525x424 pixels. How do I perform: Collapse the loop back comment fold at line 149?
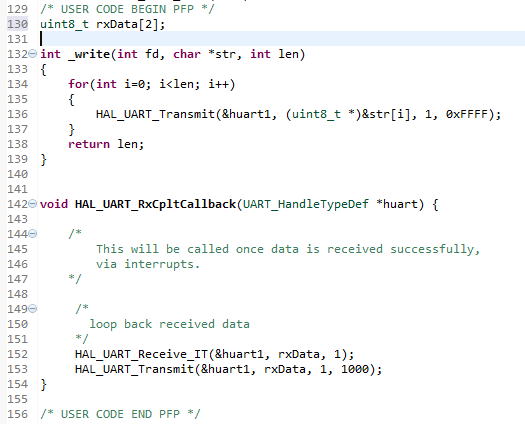[x=32, y=308]
